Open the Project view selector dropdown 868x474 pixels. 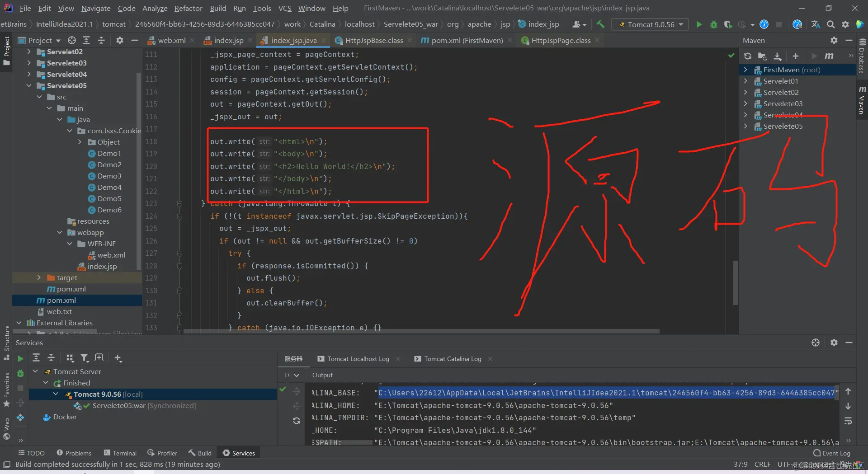[39, 40]
